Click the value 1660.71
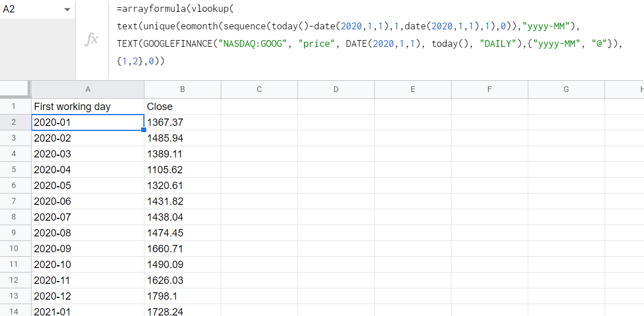This screenshot has height=316, width=644. click(x=182, y=249)
